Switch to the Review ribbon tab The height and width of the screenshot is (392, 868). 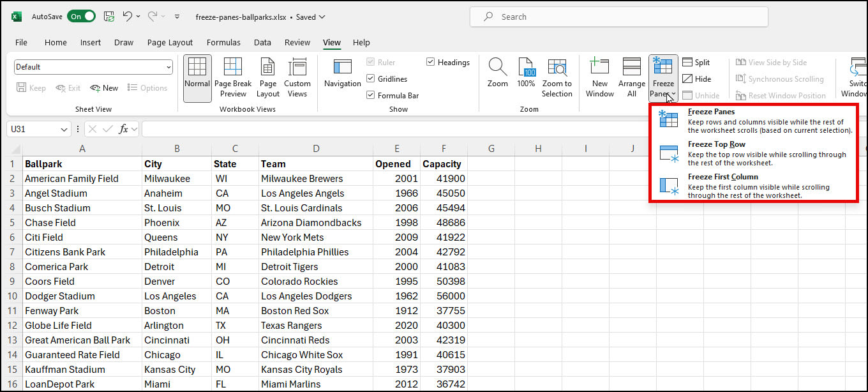[x=297, y=42]
